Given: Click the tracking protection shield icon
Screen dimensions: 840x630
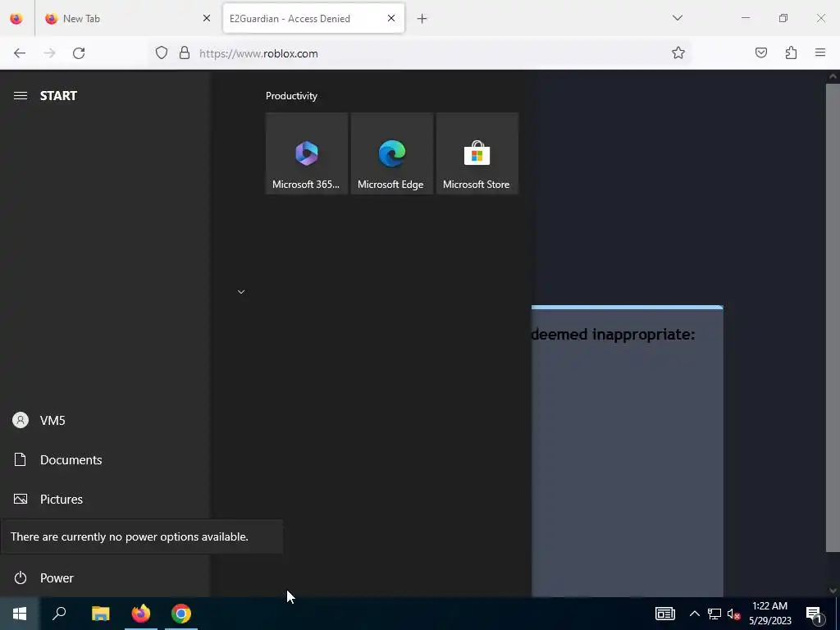Looking at the screenshot, I should [x=162, y=53].
